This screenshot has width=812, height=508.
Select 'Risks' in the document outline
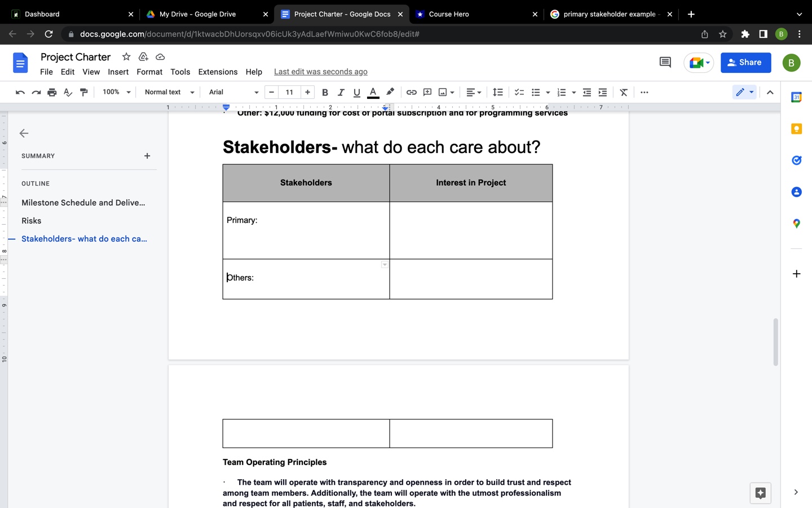31,221
